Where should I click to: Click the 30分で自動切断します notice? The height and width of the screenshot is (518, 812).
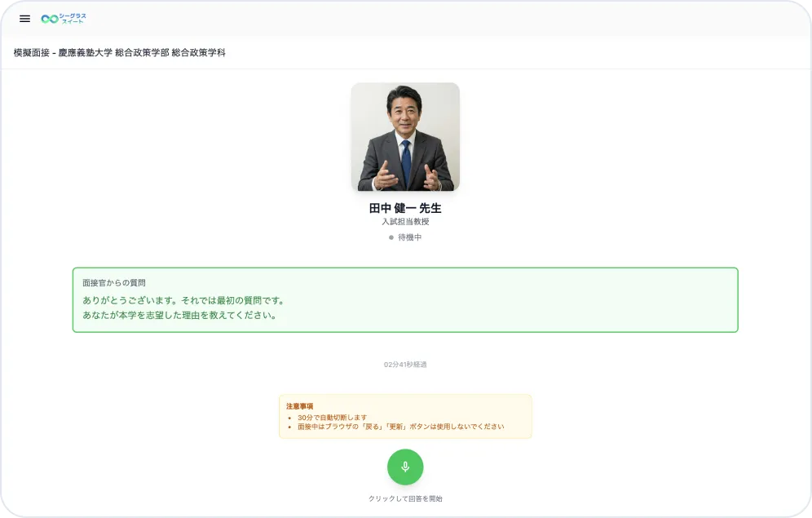click(332, 418)
